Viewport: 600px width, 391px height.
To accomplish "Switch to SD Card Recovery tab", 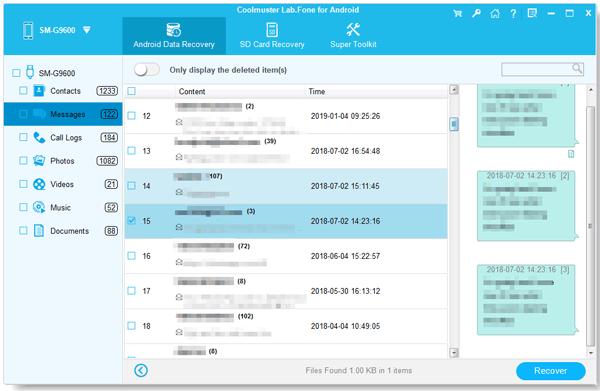I will 272,36.
